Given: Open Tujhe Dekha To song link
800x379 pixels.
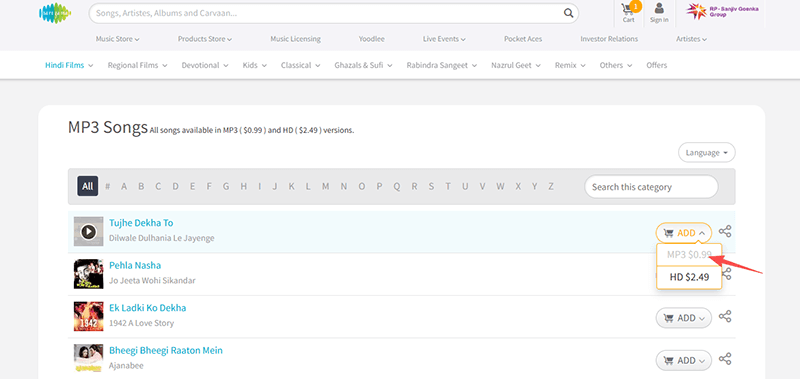Looking at the screenshot, I should point(141,223).
